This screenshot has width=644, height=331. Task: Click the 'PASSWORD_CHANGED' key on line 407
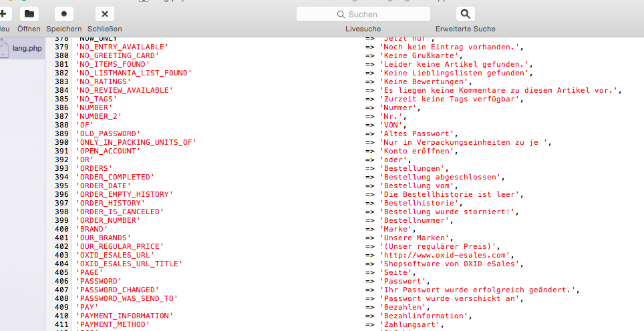pyautogui.click(x=114, y=290)
